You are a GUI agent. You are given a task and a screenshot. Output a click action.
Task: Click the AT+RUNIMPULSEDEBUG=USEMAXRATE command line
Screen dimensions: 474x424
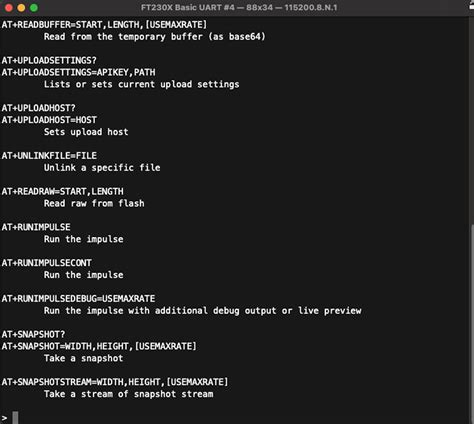[x=78, y=299]
